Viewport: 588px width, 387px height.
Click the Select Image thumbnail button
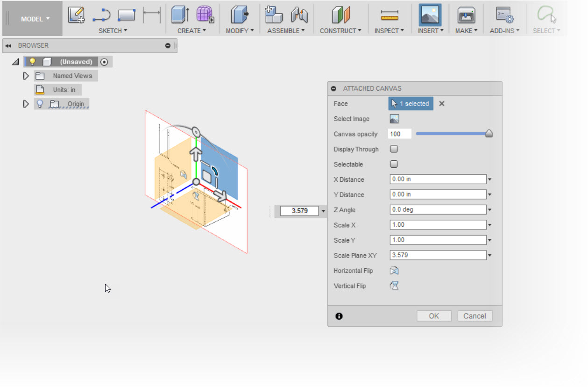click(394, 119)
